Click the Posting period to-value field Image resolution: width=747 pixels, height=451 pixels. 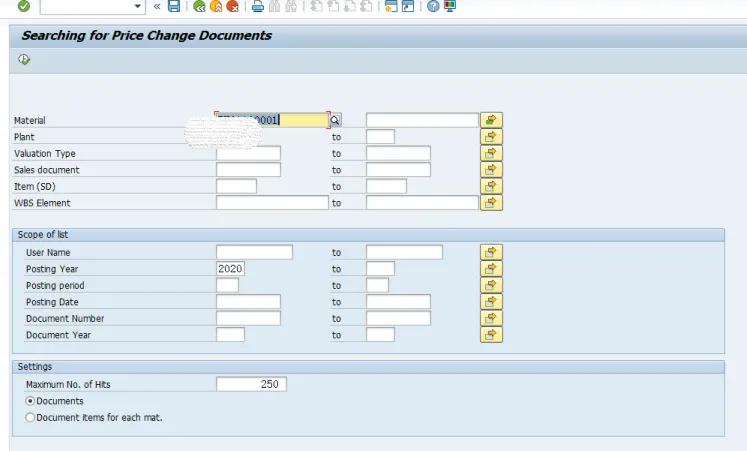[377, 285]
